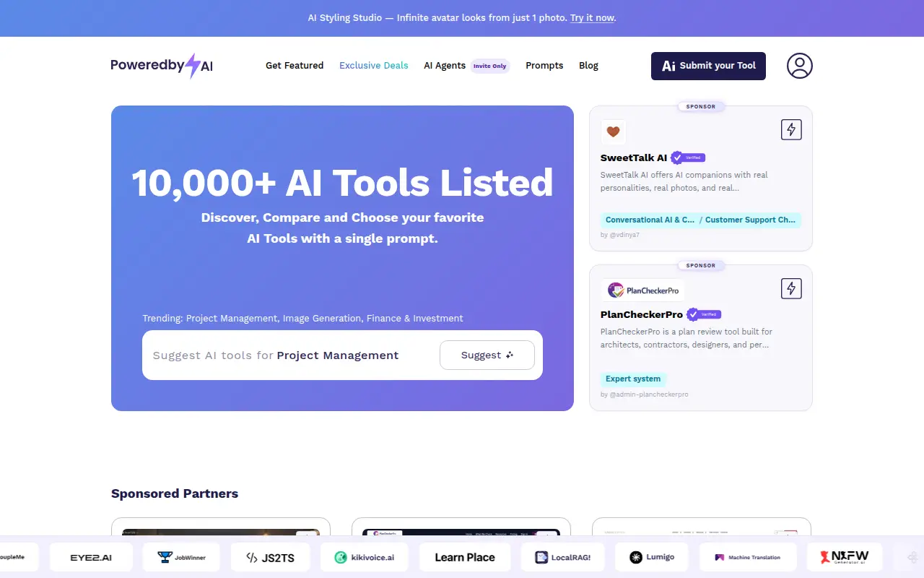
Task: Click the lightning bolt icon on SweetTalk AI card
Action: 791,130
